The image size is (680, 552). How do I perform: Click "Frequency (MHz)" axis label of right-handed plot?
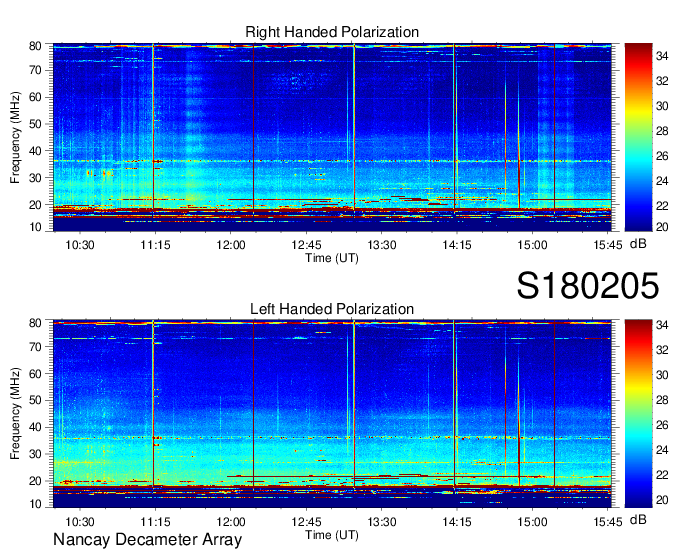(15, 137)
